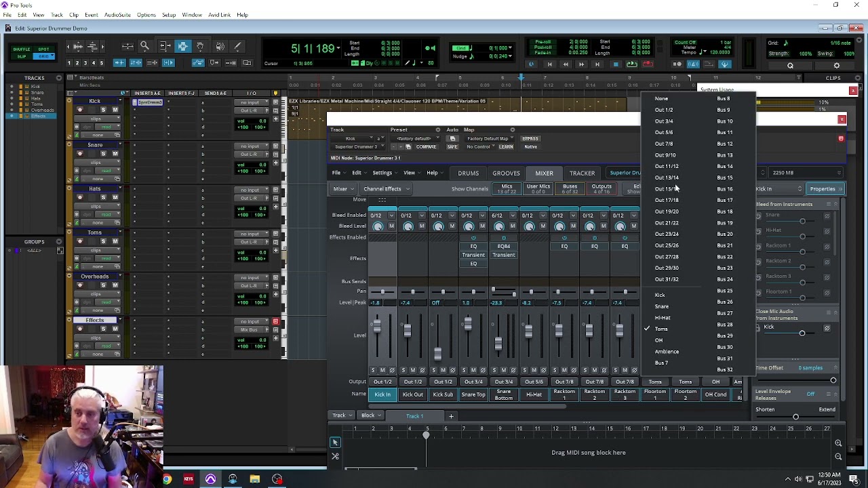Click the Fast Forward transport button
Image resolution: width=868 pixels, height=488 pixels.
point(581,64)
